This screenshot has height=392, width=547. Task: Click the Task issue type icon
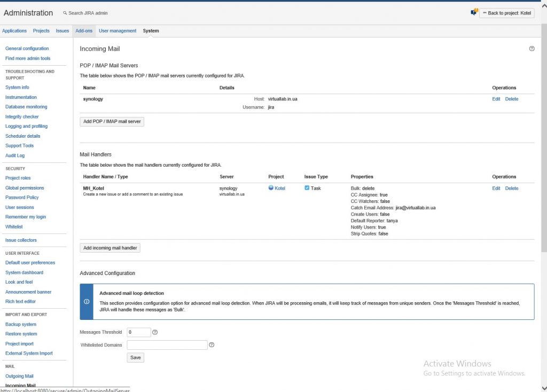[x=307, y=187]
